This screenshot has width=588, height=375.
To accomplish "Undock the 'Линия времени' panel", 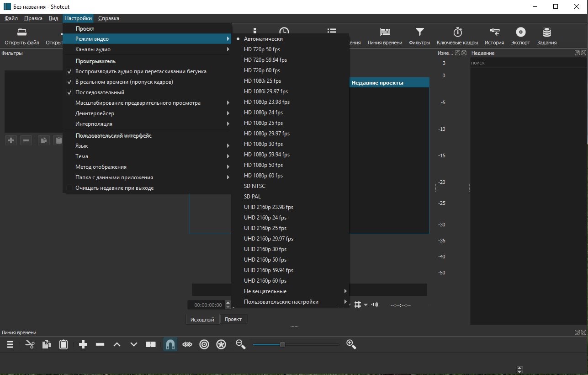I will (577, 332).
